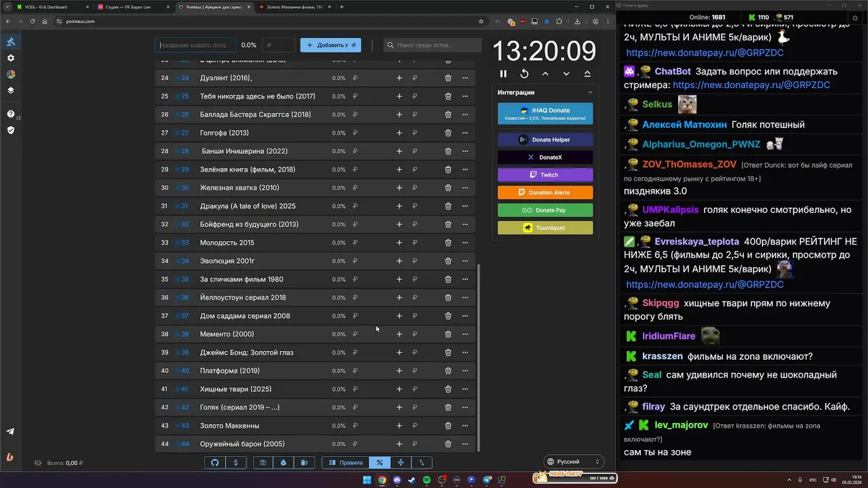Focus the new lot amount ruble field
Image resolution: width=868 pixels, height=488 pixels.
279,45
